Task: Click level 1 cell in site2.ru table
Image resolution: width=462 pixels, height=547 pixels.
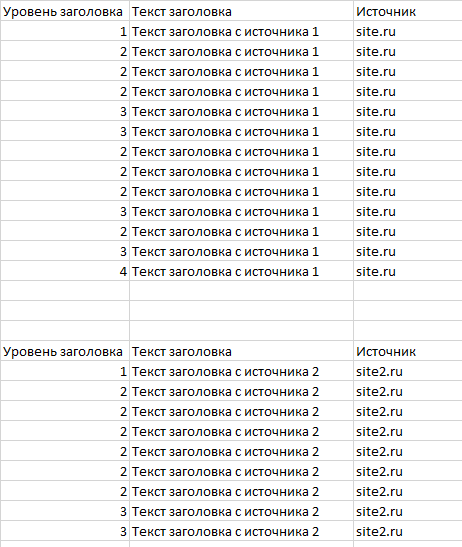Action: pyautogui.click(x=65, y=372)
